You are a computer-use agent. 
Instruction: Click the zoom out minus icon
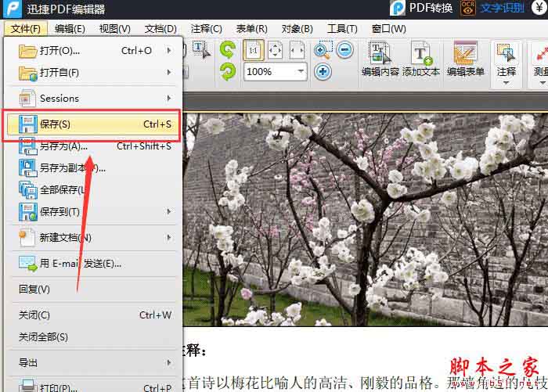(344, 51)
